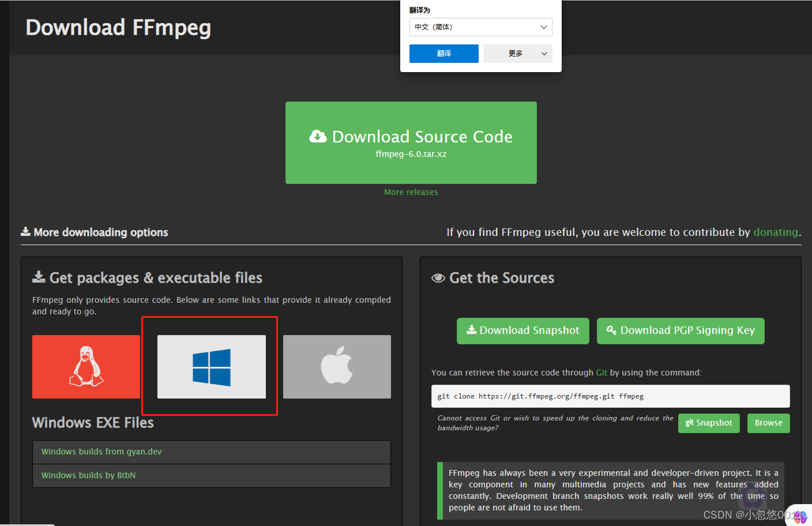Select the Windows logo packages tile

pos(212,367)
